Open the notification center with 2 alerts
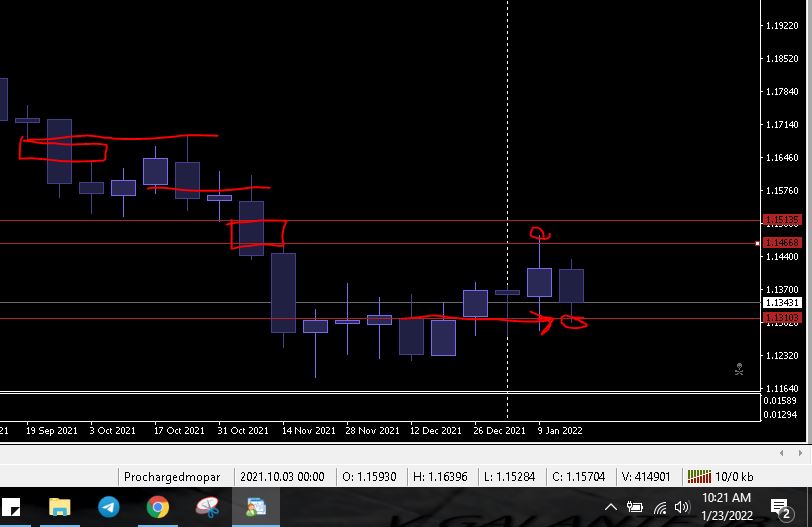Screen dimensions: 812x527 click(x=781, y=508)
